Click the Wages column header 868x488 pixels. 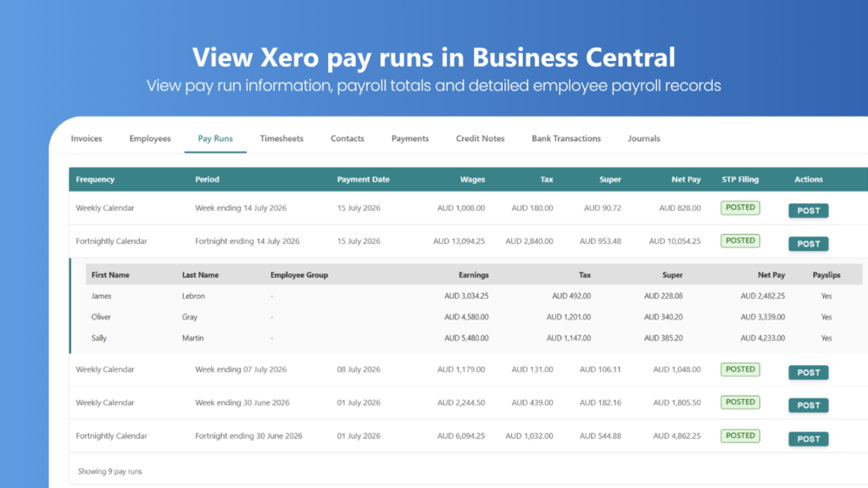[472, 180]
